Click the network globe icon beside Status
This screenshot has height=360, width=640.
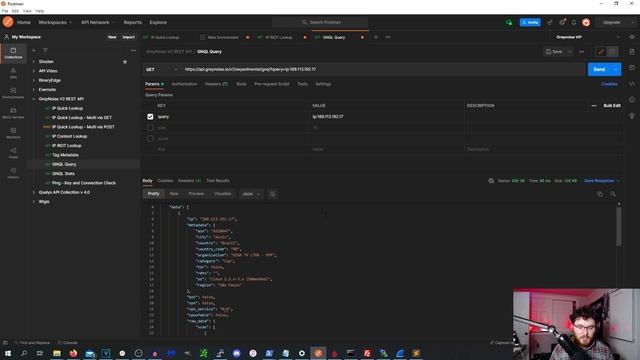click(x=491, y=181)
